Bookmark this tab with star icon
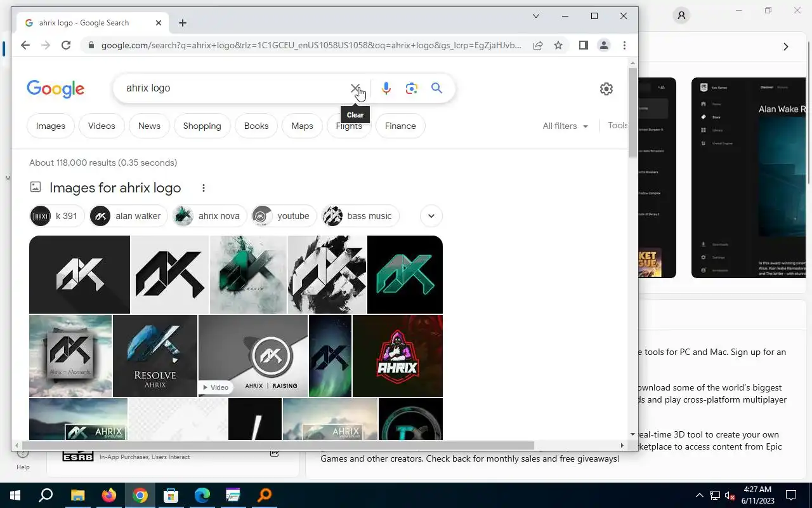 click(x=558, y=45)
